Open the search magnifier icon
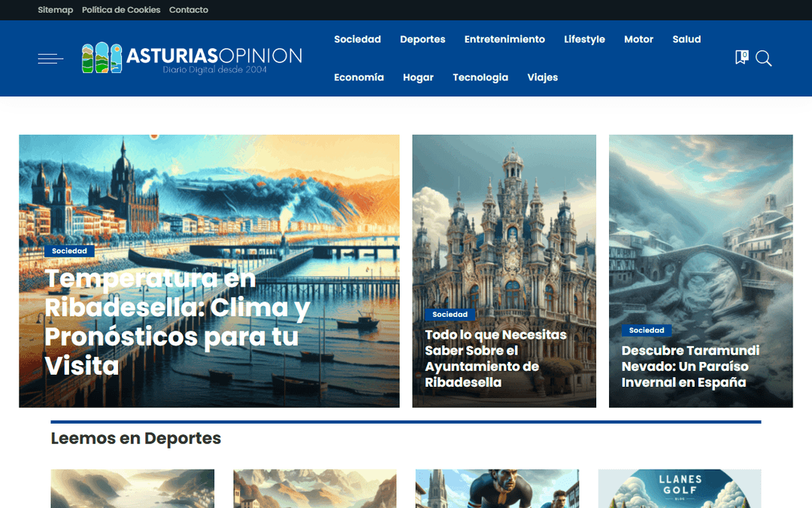 (x=763, y=58)
